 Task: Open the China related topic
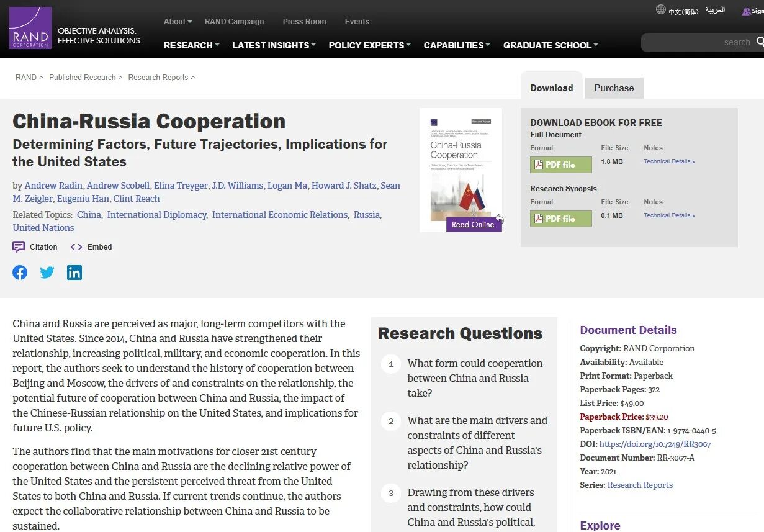pos(89,215)
